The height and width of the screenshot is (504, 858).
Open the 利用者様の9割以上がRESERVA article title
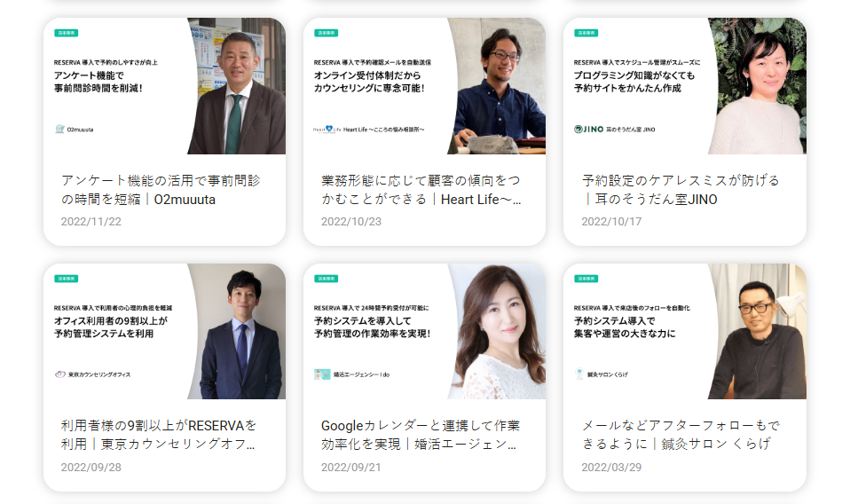point(159,435)
